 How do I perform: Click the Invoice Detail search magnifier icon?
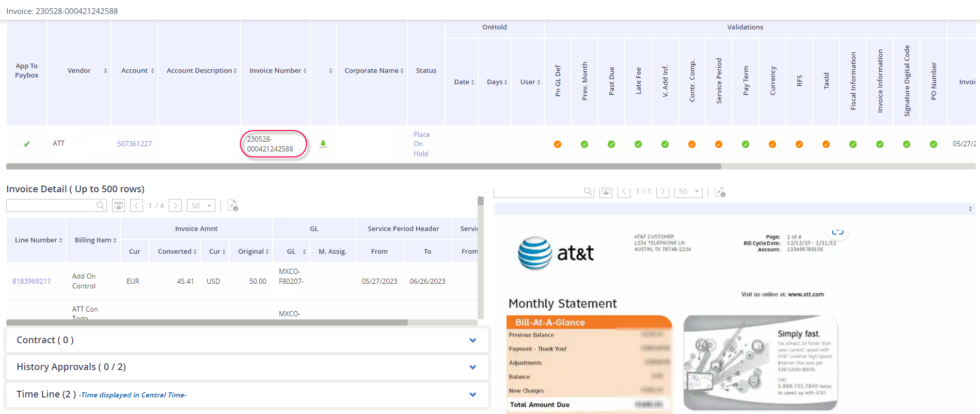(x=100, y=206)
